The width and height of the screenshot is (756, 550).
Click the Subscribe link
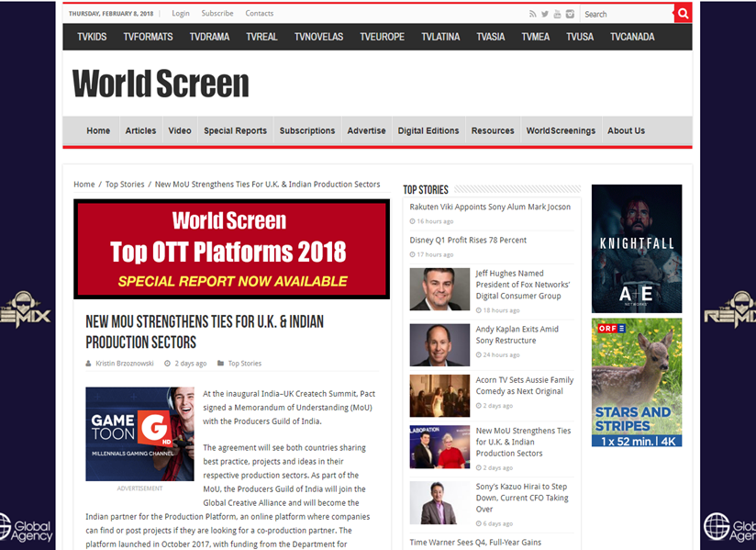click(217, 14)
